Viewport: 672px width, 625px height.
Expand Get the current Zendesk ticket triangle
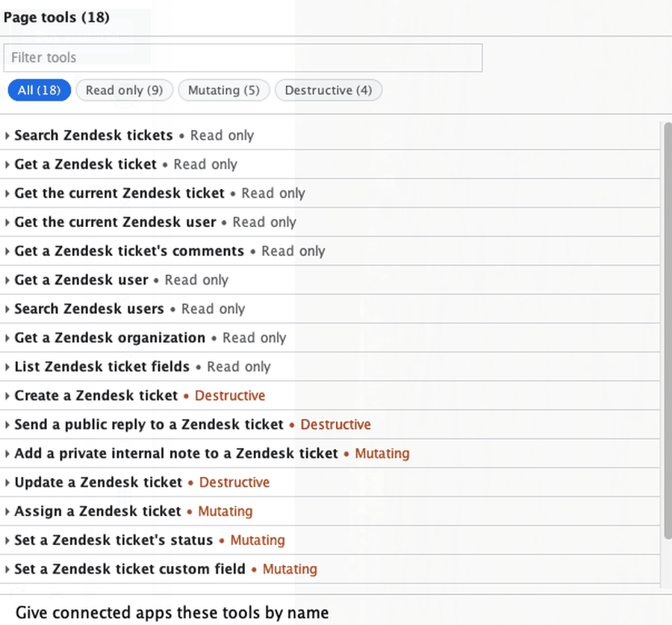point(7,193)
